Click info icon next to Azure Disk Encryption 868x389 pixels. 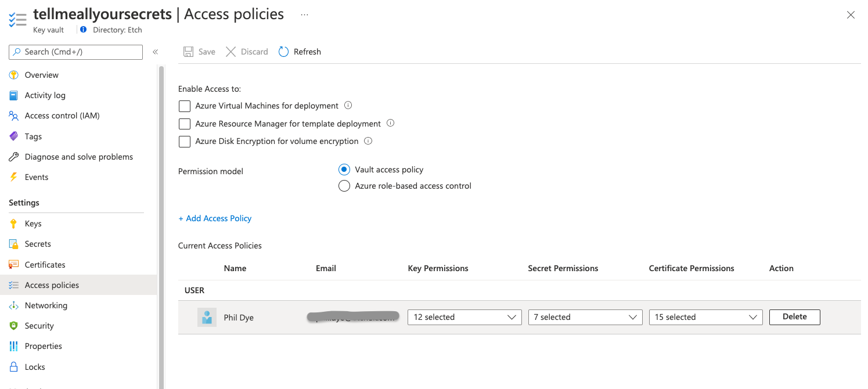coord(368,141)
